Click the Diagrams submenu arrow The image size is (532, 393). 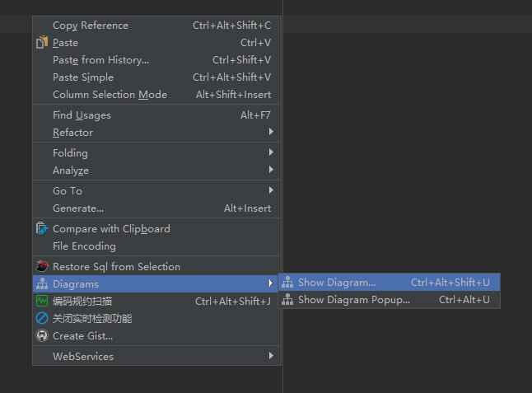pos(271,283)
